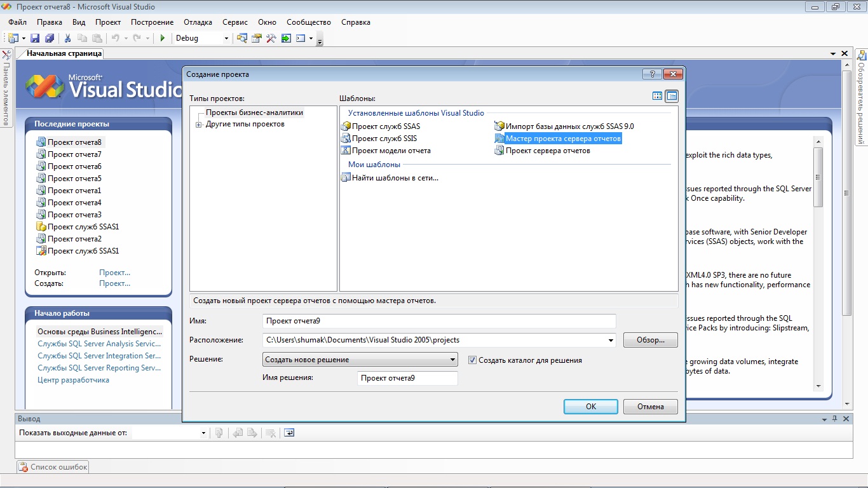Open the Command Window icon dropdown arrow
868x488 pixels.
point(311,38)
